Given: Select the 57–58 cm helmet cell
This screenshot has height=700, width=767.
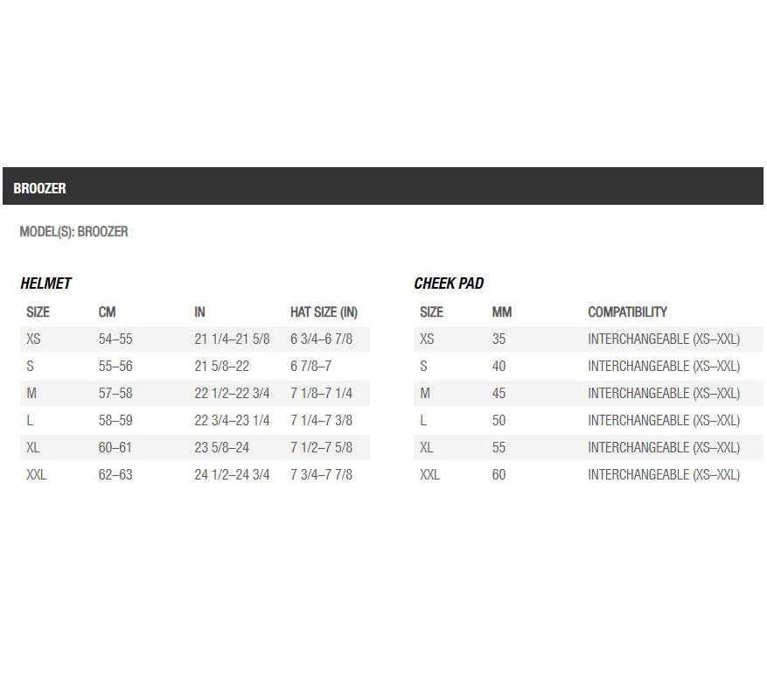Looking at the screenshot, I should 115,394.
